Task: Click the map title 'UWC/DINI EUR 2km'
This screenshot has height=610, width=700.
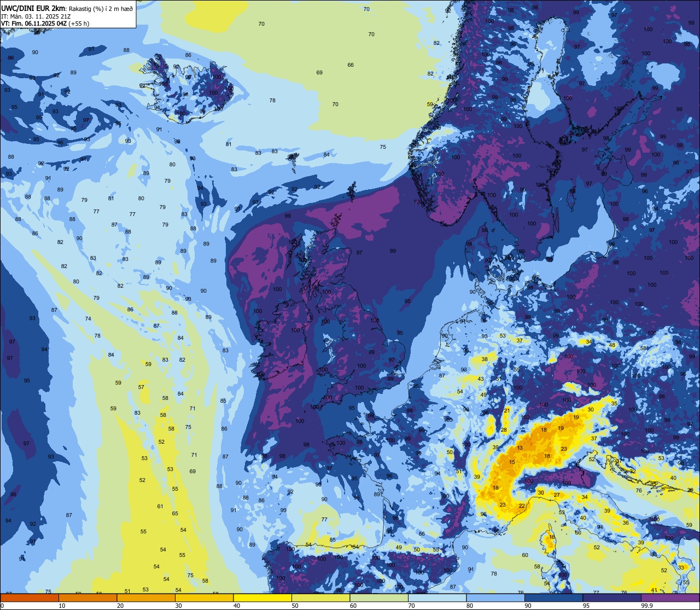Action: (x=33, y=8)
